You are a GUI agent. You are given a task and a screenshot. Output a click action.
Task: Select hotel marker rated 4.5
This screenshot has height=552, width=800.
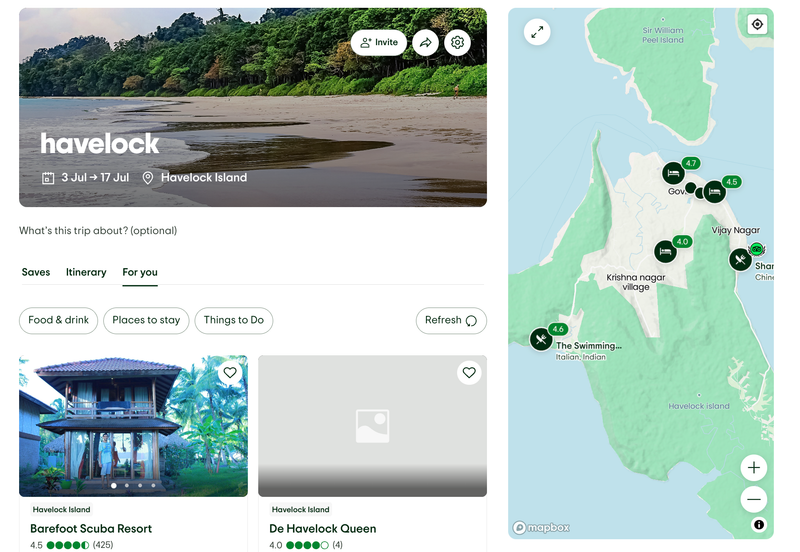715,192
